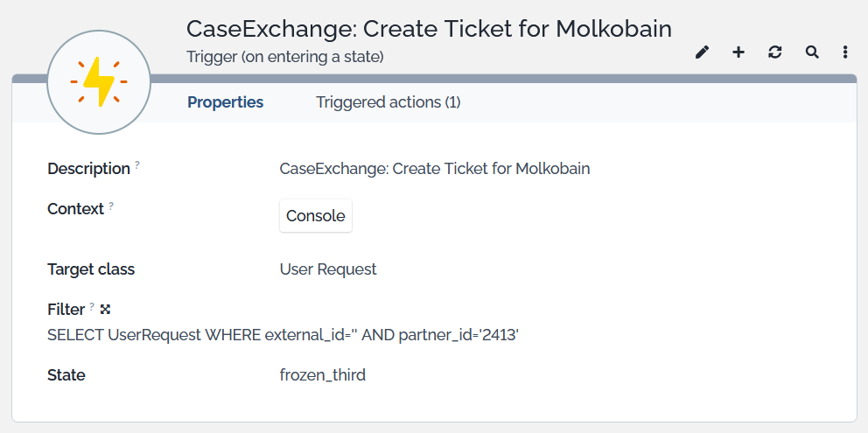868x433 pixels.
Task: Click the lightning bolt trigger icon
Action: pos(99,81)
